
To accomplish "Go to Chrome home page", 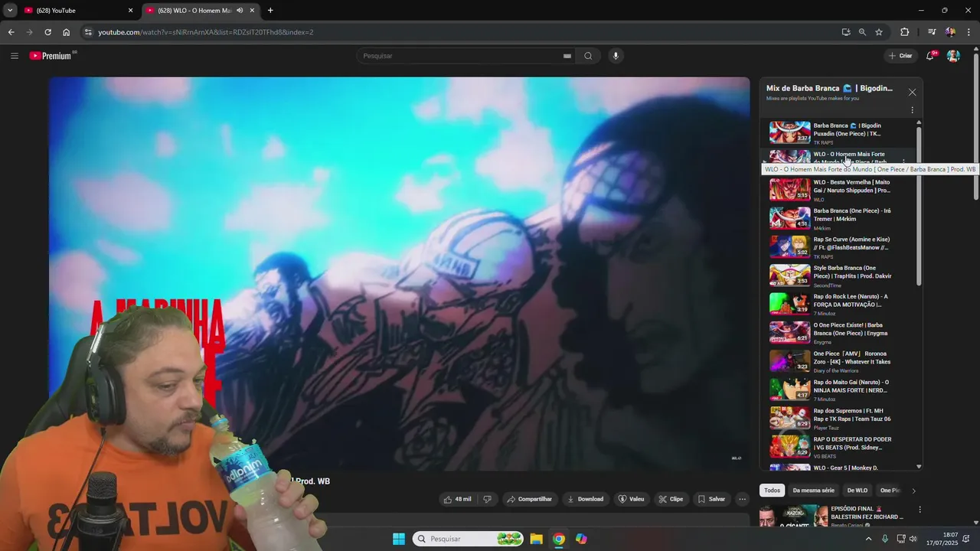I will 66,32.
